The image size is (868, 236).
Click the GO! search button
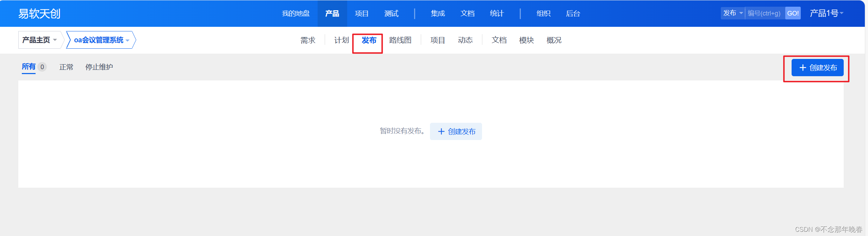[793, 13]
